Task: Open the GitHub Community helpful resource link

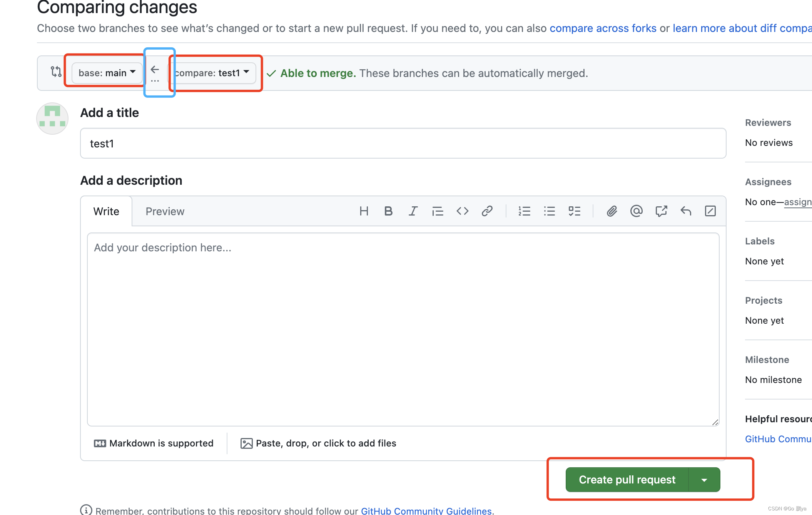Action: coord(778,439)
